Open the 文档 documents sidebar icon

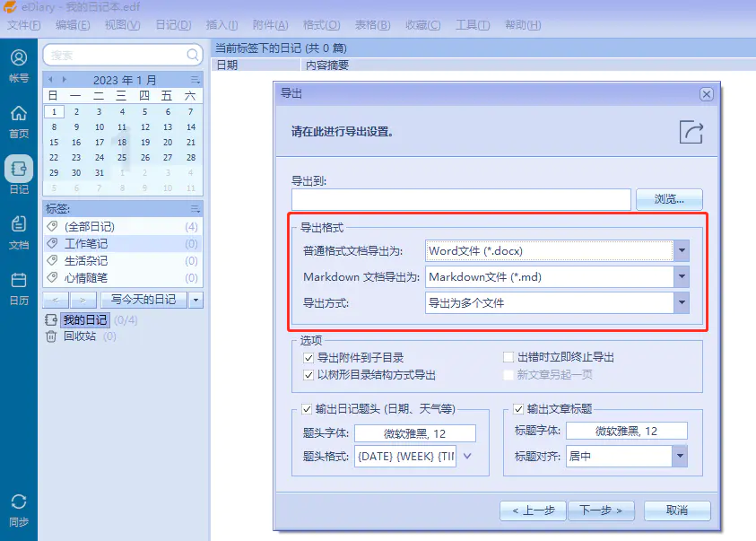[19, 224]
